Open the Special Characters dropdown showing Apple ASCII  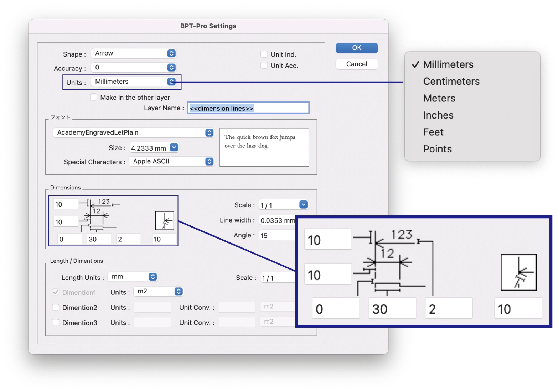coord(171,161)
